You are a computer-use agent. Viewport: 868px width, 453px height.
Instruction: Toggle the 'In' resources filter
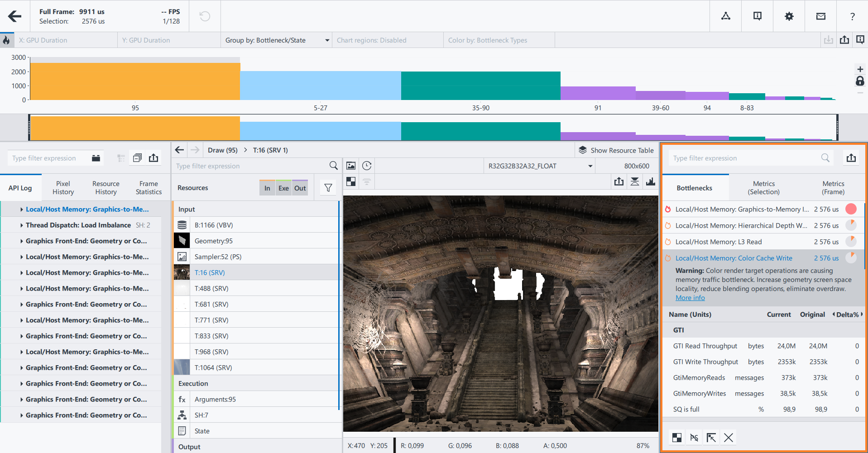point(267,188)
